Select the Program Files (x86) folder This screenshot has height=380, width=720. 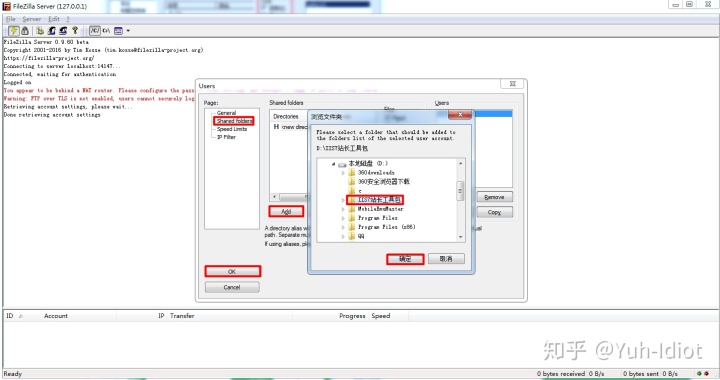(x=386, y=227)
